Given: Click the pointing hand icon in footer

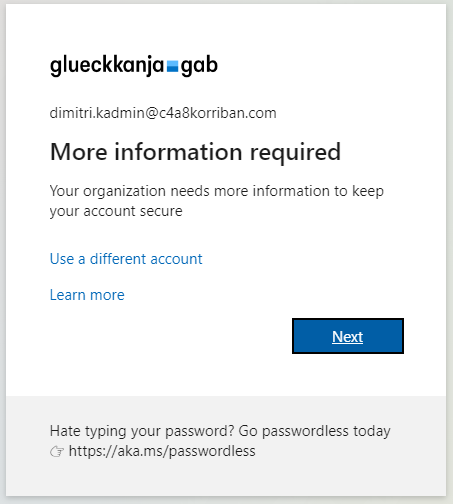Looking at the screenshot, I should point(57,452).
